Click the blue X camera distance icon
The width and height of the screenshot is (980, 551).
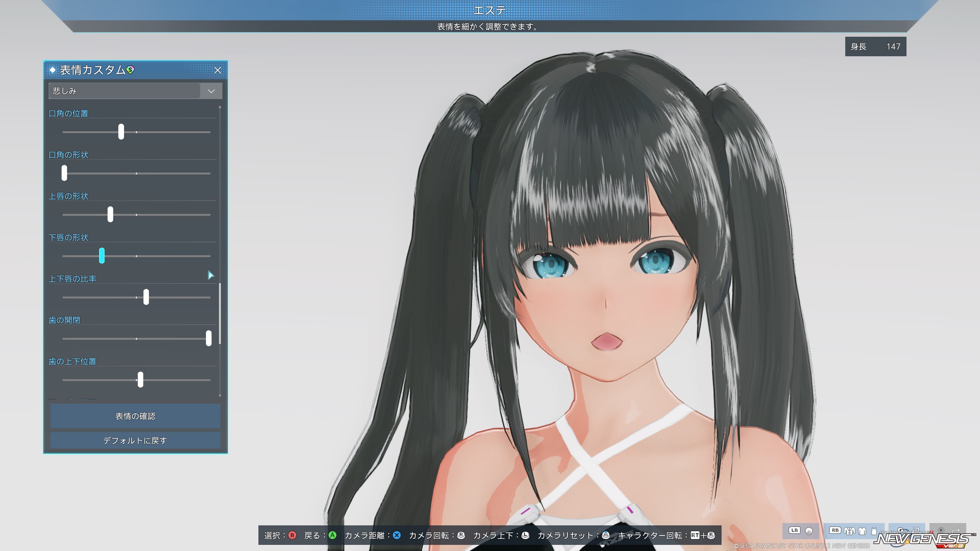[x=397, y=535]
